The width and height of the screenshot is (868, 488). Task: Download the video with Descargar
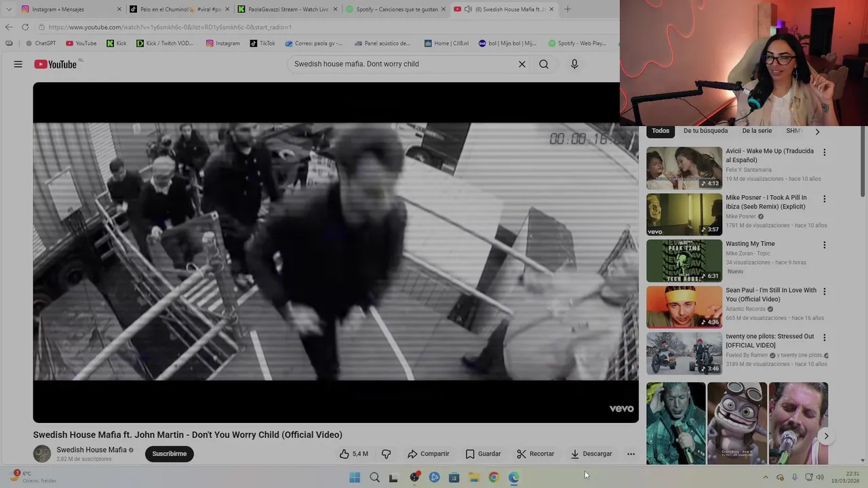coord(591,454)
